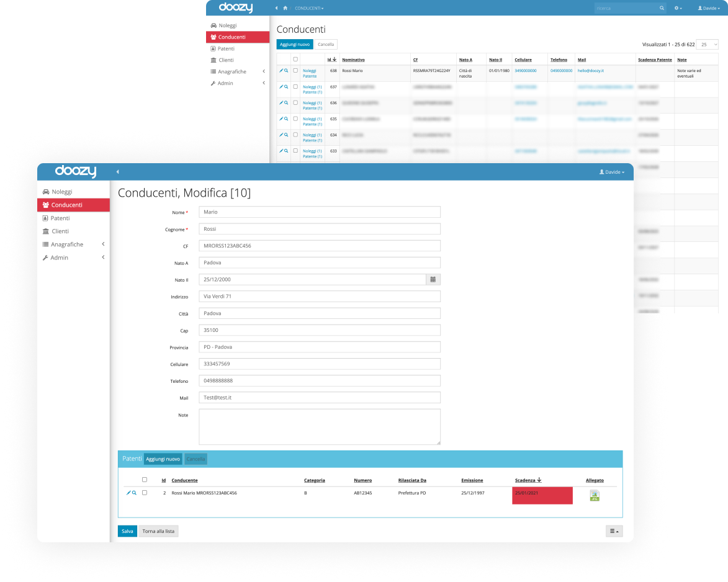Screen dimensions: 728x582
Task: Open Noleggi in front window sidebar
Action: pyautogui.click(x=73, y=192)
